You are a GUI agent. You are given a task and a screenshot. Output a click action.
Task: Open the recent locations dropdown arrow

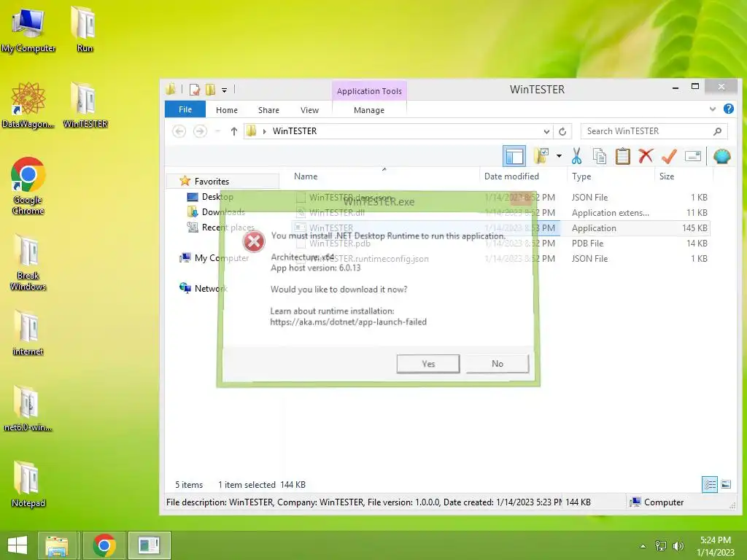[217, 131]
